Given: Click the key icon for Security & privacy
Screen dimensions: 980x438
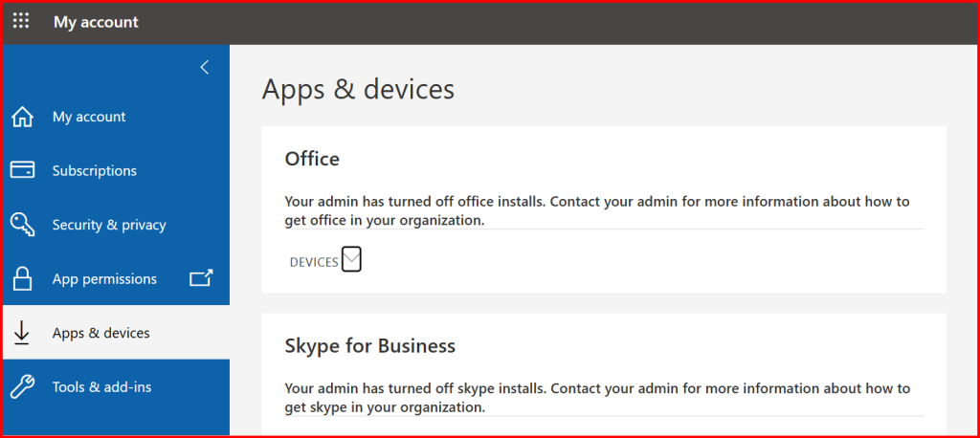Looking at the screenshot, I should coord(22,225).
